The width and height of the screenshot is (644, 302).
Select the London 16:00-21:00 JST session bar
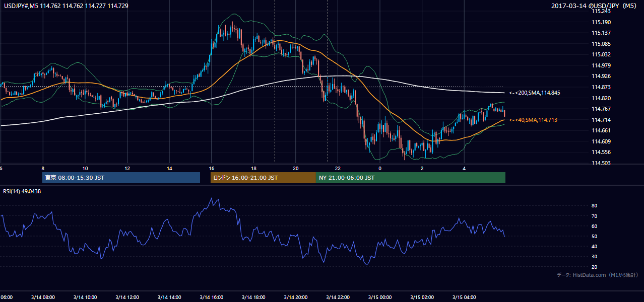263,178
